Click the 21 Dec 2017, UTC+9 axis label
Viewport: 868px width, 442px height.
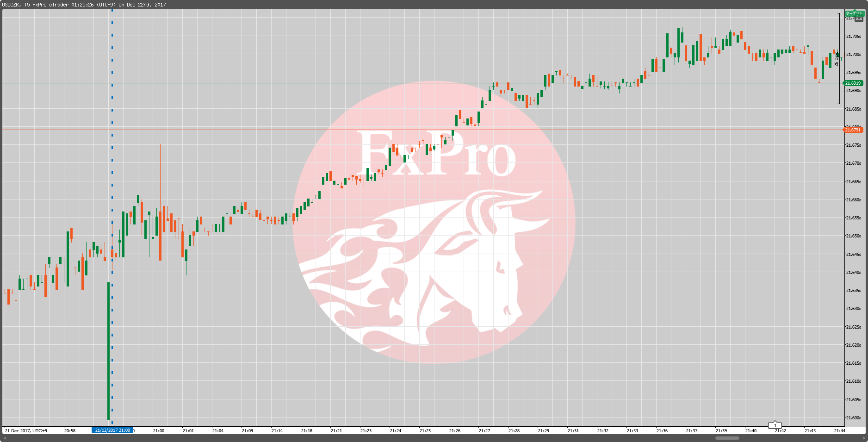click(x=26, y=431)
